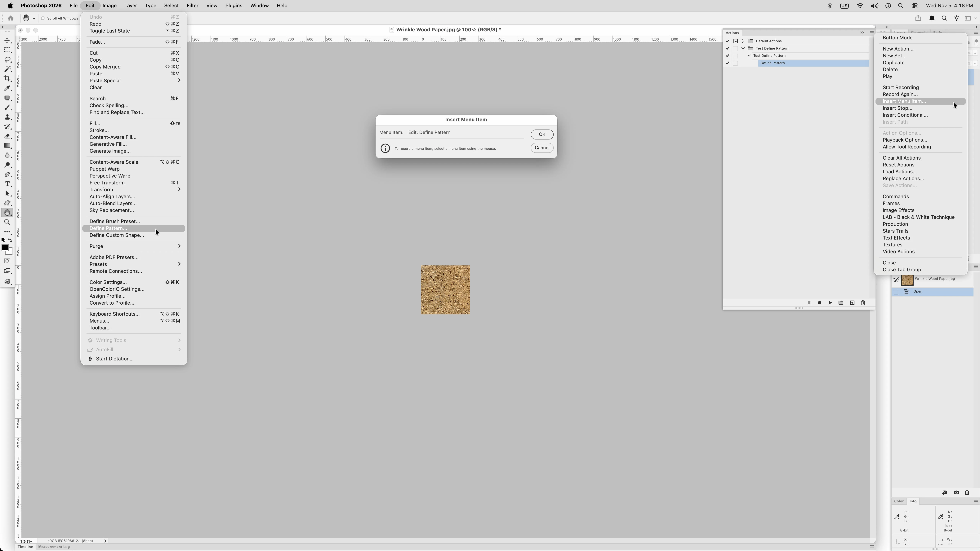Click the Delete trash icon in Actions panel
The height and width of the screenshot is (551, 980).
tap(863, 303)
